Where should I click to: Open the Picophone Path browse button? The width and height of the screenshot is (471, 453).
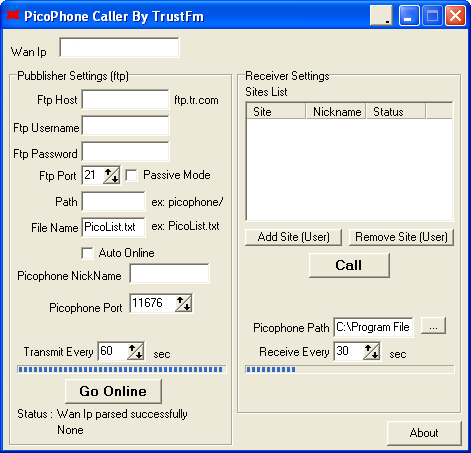(x=433, y=326)
